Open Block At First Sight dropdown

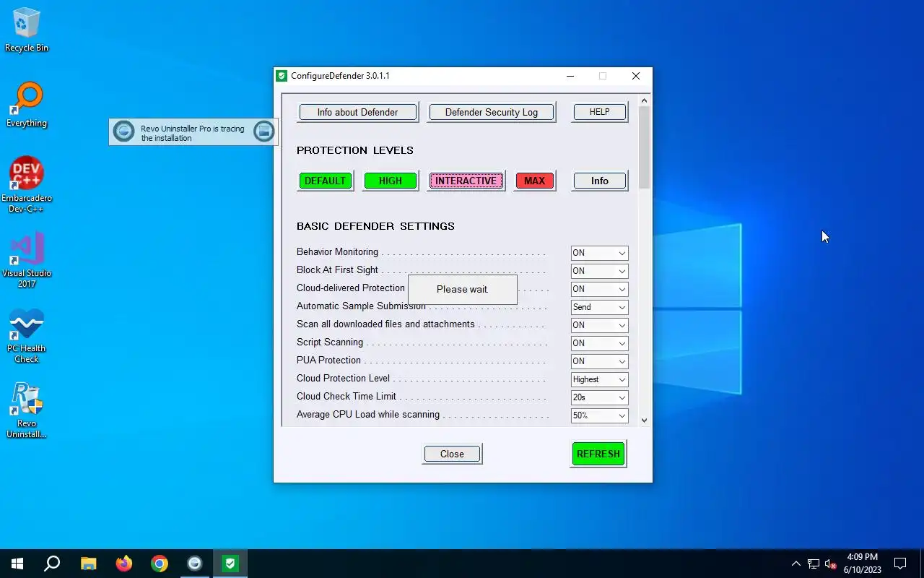[x=599, y=271]
